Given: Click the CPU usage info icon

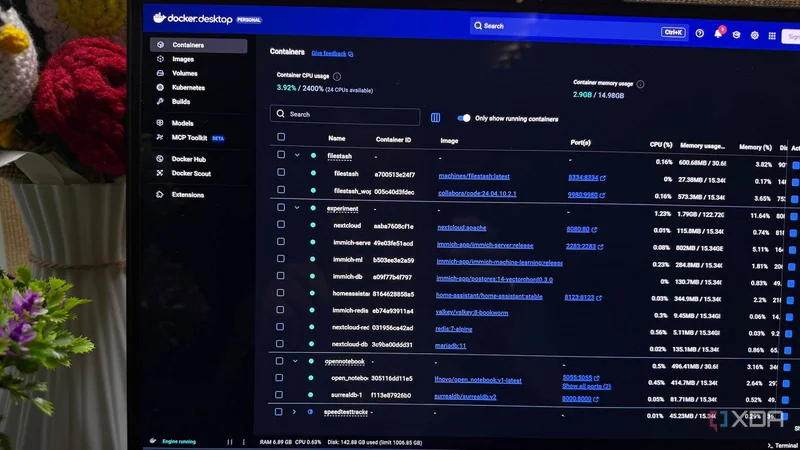Looking at the screenshot, I should (337, 77).
